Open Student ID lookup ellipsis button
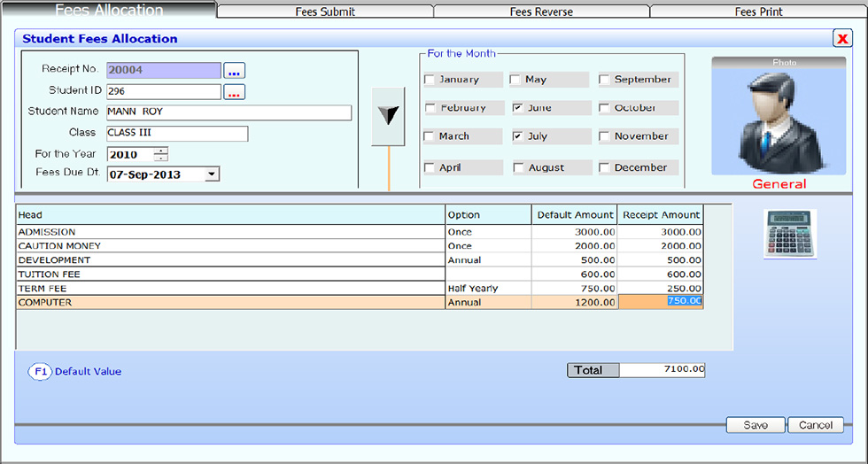This screenshot has width=868, height=464. tap(234, 92)
